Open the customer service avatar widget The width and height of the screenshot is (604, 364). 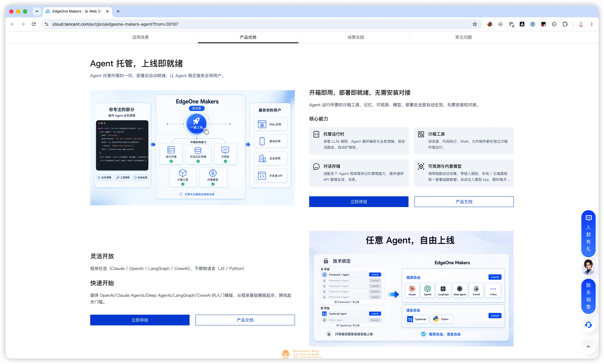click(x=588, y=268)
